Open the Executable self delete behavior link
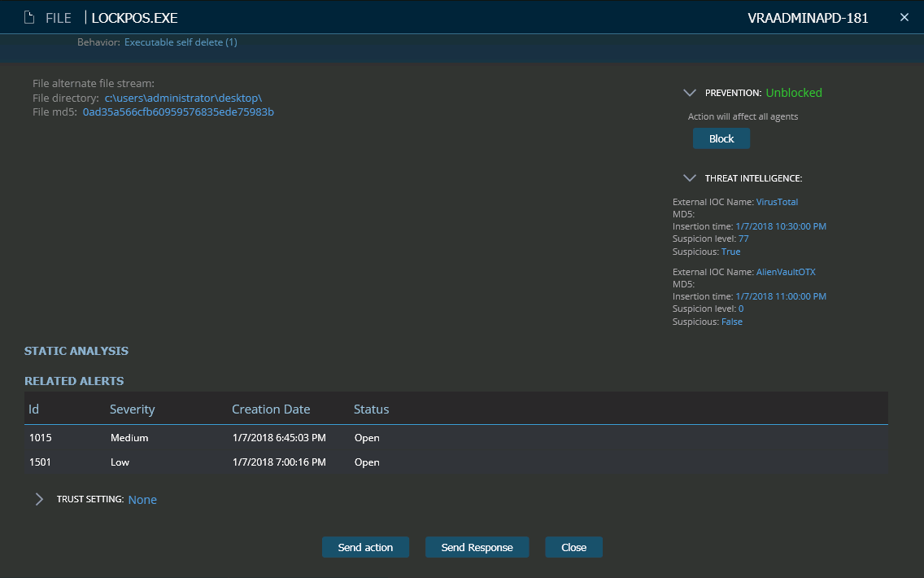The image size is (924, 578). 181,42
